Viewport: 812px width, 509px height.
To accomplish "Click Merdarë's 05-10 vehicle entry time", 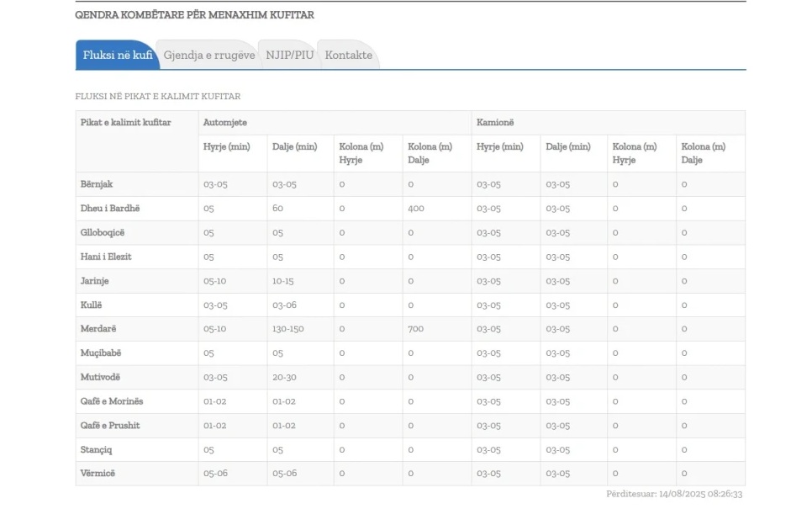I will tap(215, 329).
